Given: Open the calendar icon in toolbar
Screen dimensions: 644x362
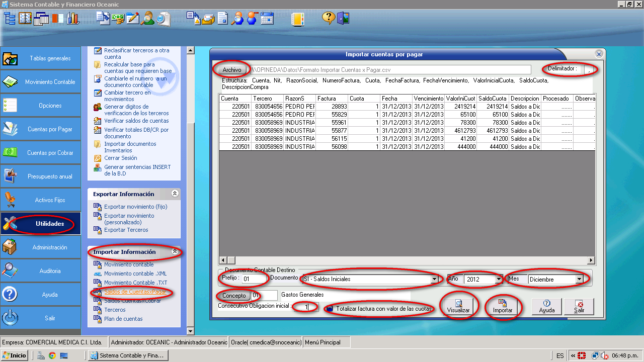Looking at the screenshot, I should click(x=267, y=19).
